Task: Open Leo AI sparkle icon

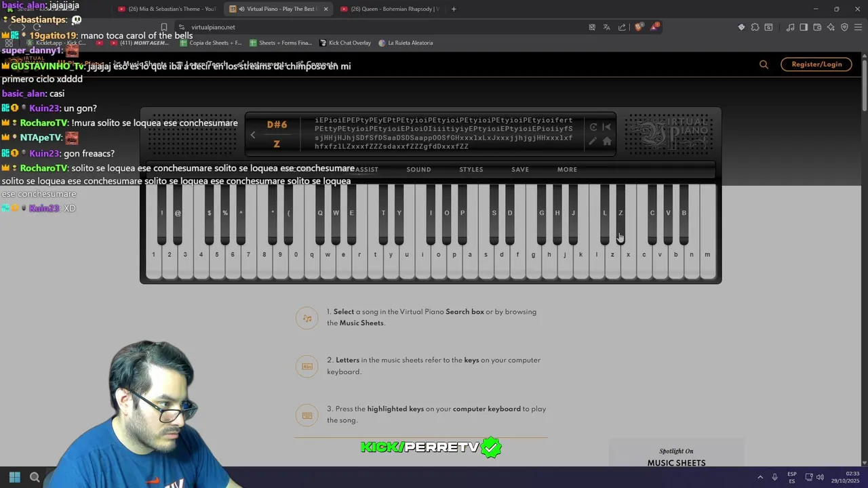Action: [831, 27]
